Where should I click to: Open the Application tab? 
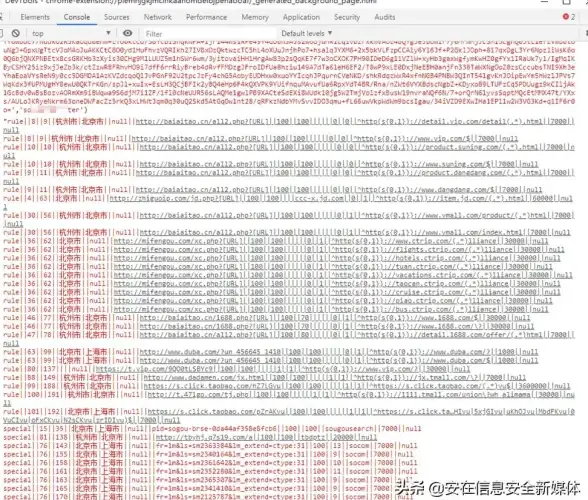click(301, 17)
